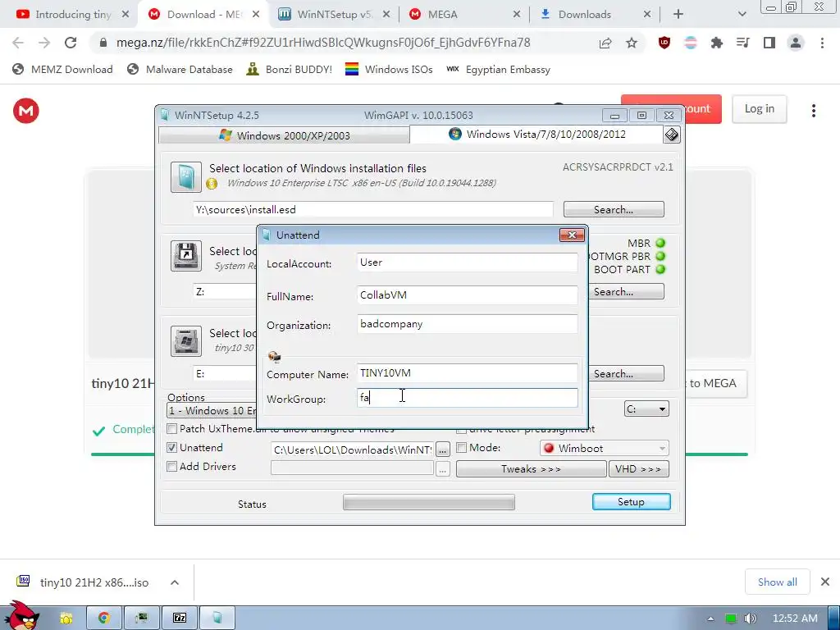Click Search for boot drive Z:
840x630 pixels.
click(x=626, y=291)
